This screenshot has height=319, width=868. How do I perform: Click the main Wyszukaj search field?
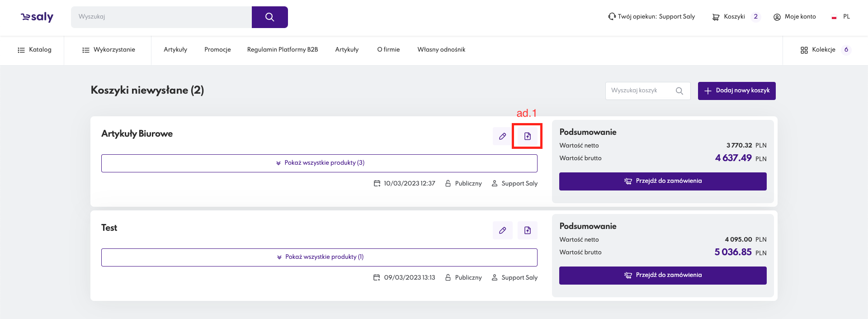pos(161,17)
